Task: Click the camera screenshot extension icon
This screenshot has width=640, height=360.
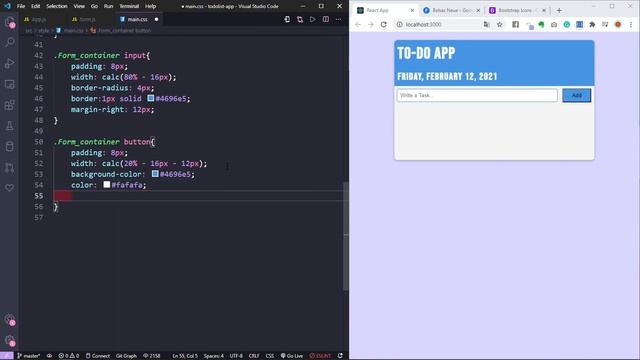Action: pyautogui.click(x=554, y=24)
